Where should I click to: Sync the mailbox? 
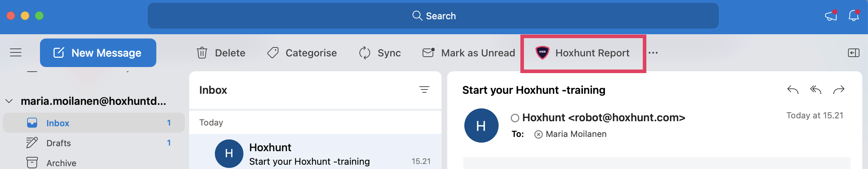(x=380, y=53)
